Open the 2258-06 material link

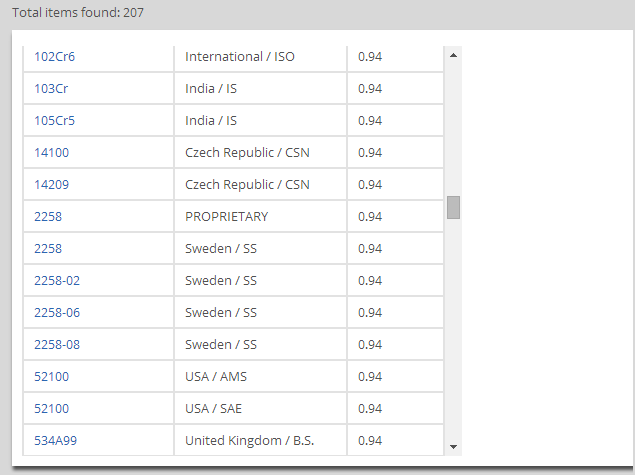[57, 313]
